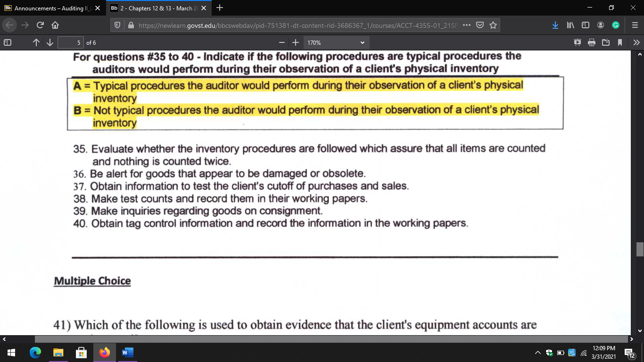
Task: Go to the previous page of the PDF
Action: (36, 42)
